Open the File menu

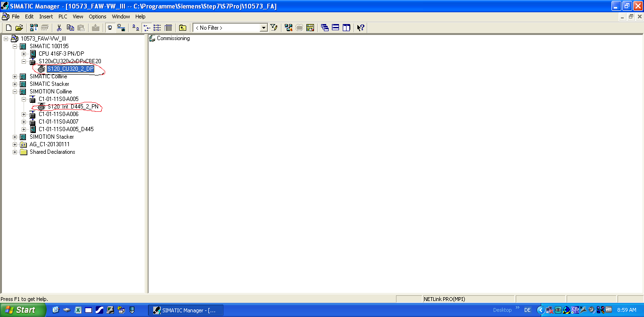click(16, 17)
